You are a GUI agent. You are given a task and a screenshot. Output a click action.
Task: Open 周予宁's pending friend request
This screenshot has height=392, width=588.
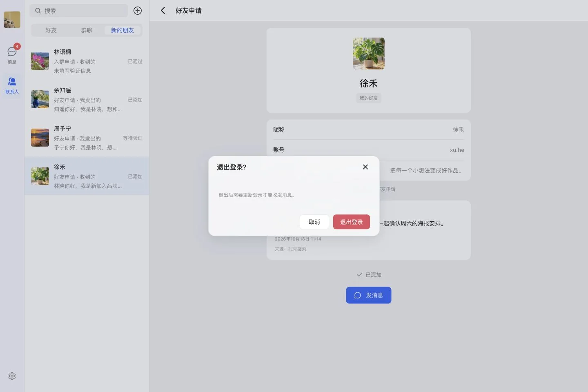(87, 138)
